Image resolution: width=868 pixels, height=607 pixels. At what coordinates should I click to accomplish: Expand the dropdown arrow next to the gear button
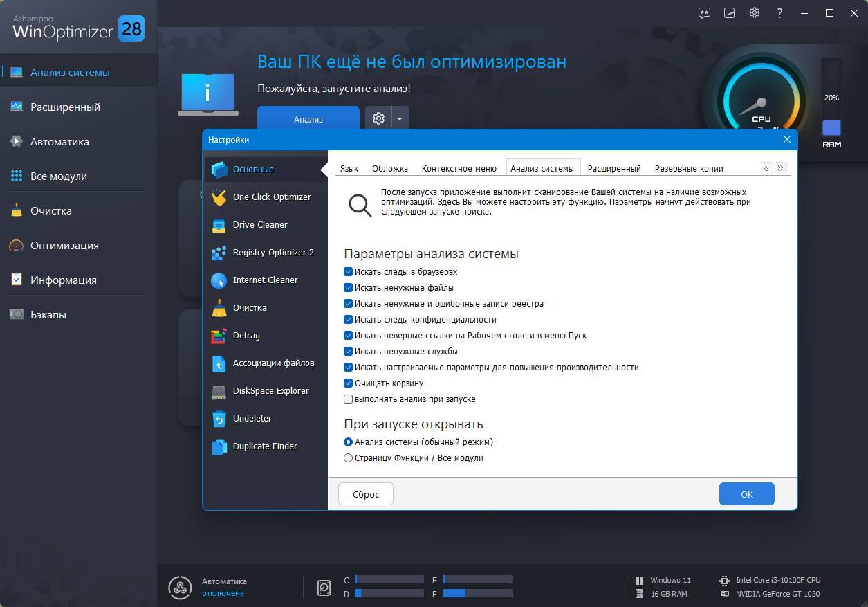coord(400,119)
